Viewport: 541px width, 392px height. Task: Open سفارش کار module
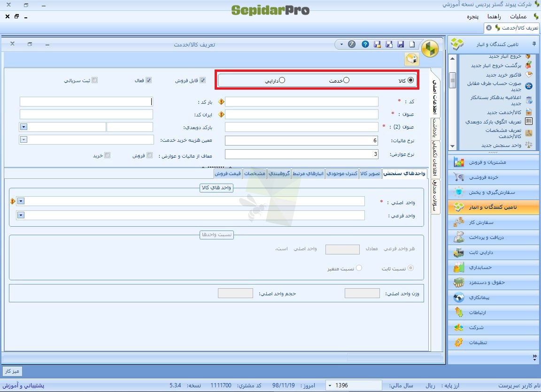click(x=494, y=223)
